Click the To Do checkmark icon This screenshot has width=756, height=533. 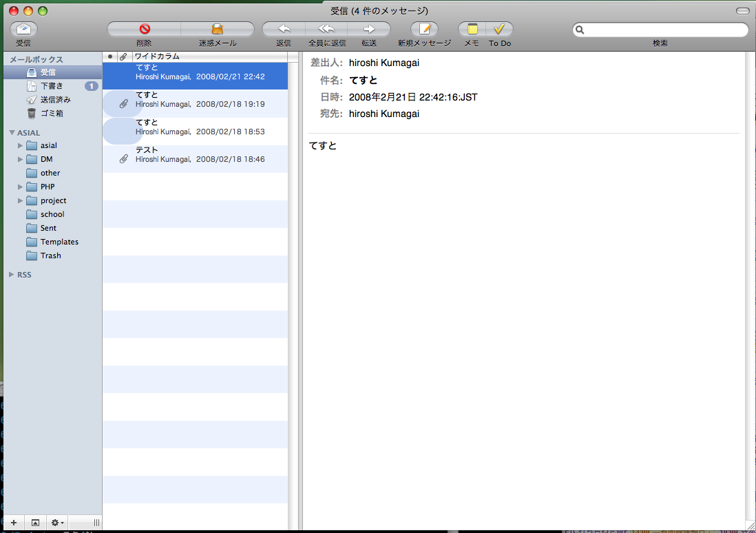click(x=500, y=30)
